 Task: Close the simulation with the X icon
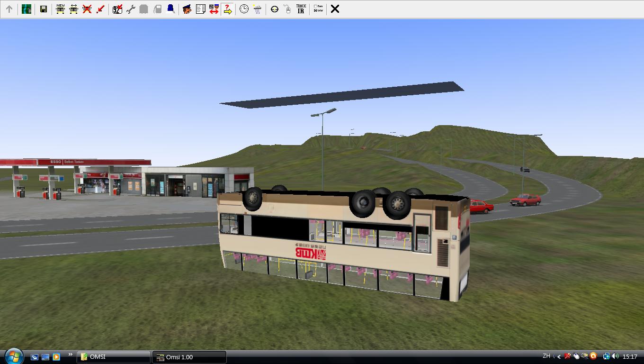coord(335,9)
